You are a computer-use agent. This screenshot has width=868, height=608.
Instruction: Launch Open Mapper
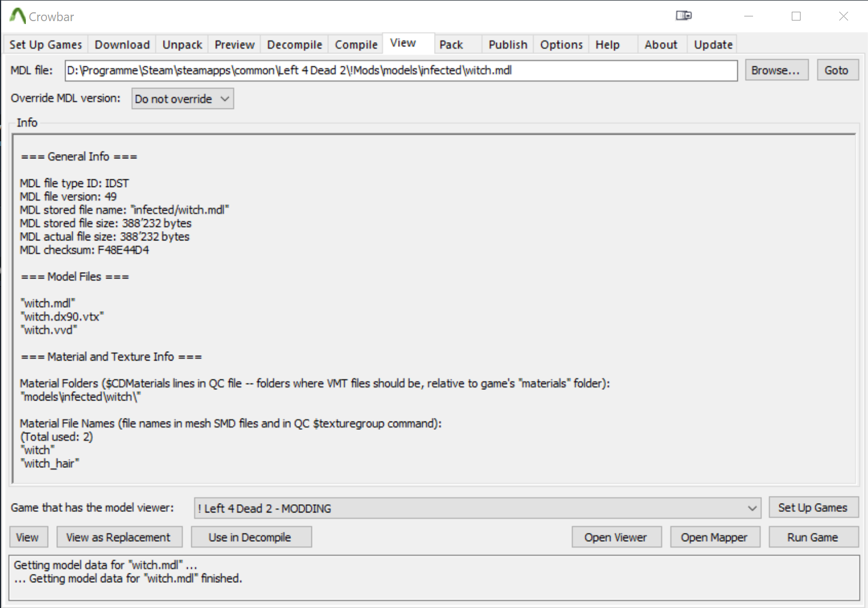pos(715,537)
